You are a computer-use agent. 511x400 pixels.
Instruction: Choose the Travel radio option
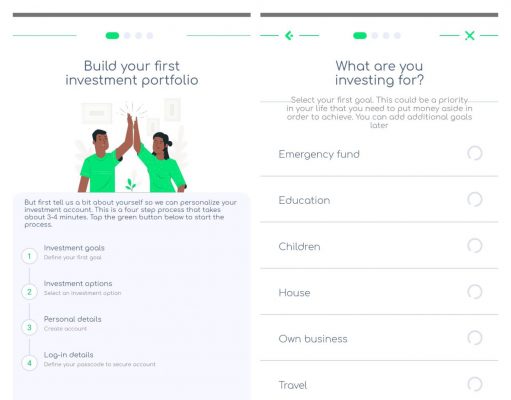point(475,384)
